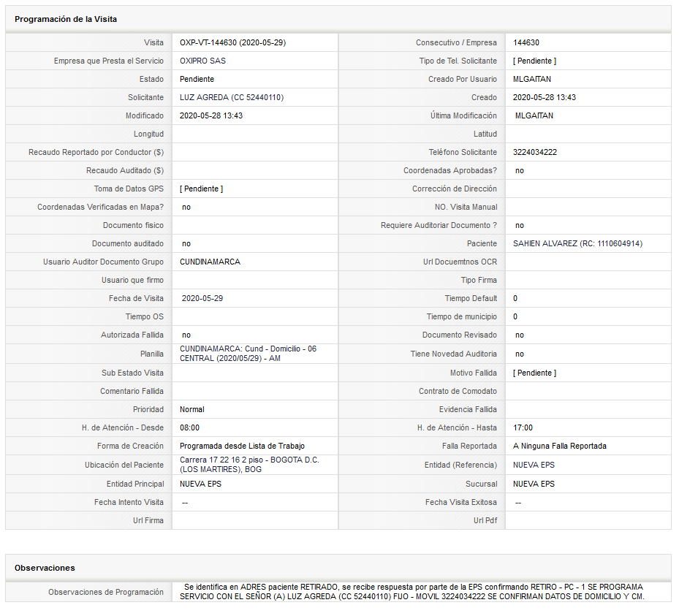Click the Planilla CUNDINAMARCA Domicilio entry
Viewport: 679px width, 616px height.
[248, 354]
